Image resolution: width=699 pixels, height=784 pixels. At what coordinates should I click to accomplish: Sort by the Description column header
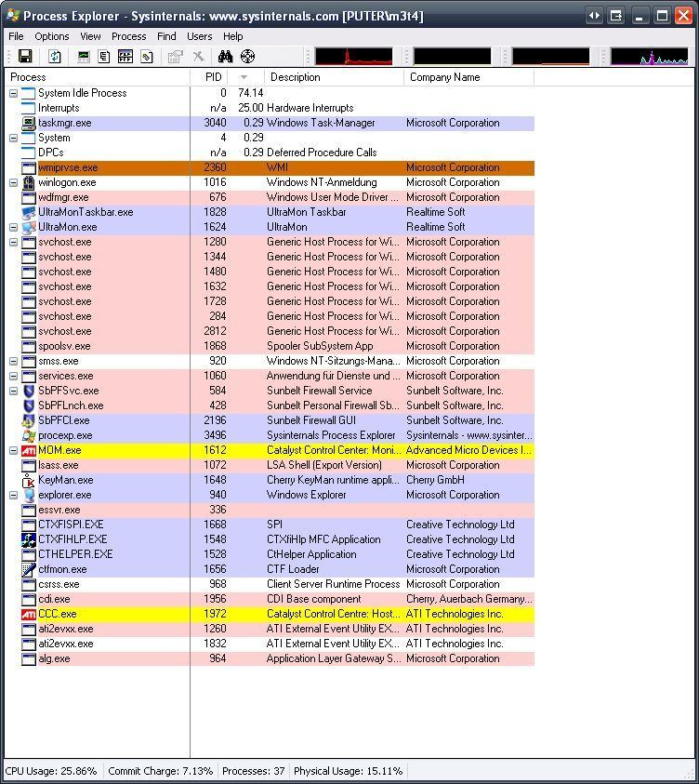334,77
